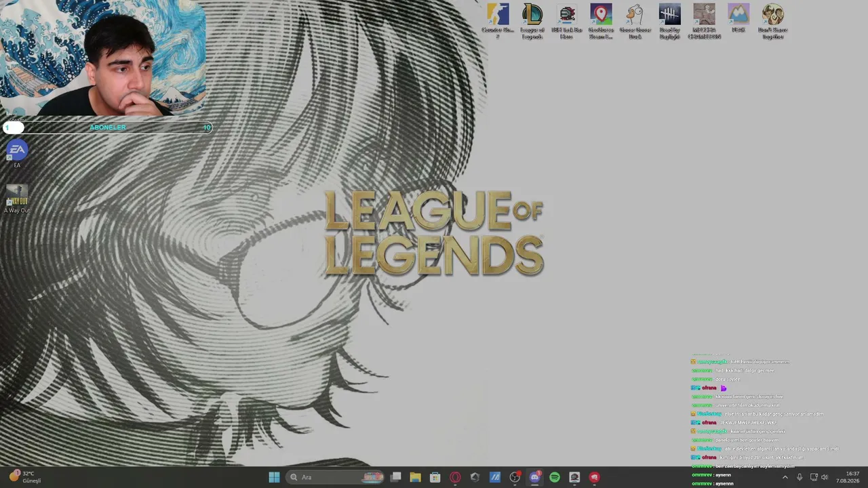Open the Windows Start menu
The image size is (868, 488).
pyautogui.click(x=274, y=477)
